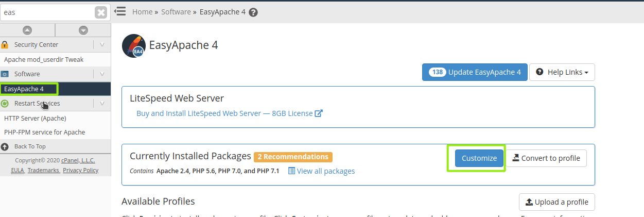The width and height of the screenshot is (644, 217).
Task: Click the Restart Services green refresh icon
Action: tap(5, 104)
